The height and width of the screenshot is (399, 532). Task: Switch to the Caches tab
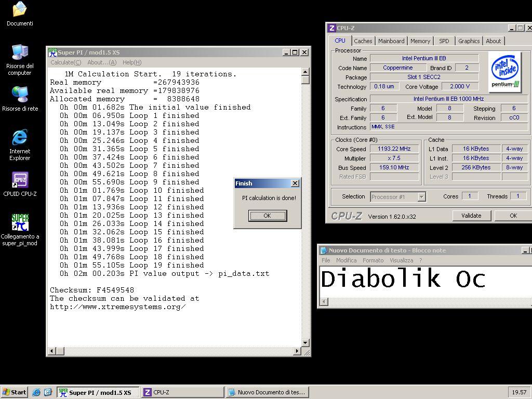363,41
